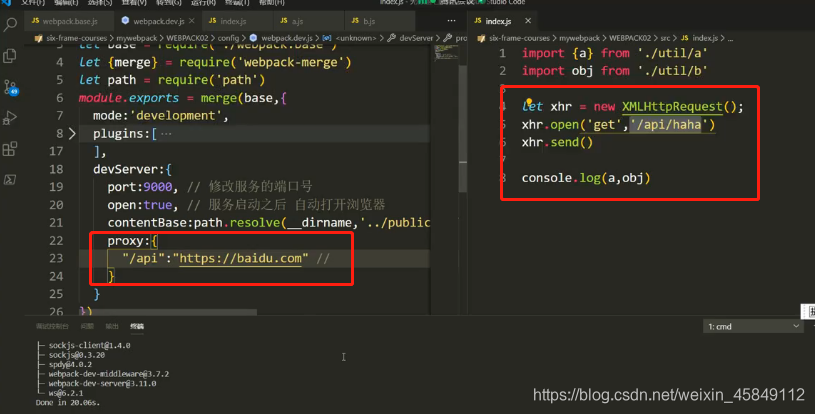Viewport: 815px width, 414px height.
Task: Click the port value 9000
Action: (157, 187)
